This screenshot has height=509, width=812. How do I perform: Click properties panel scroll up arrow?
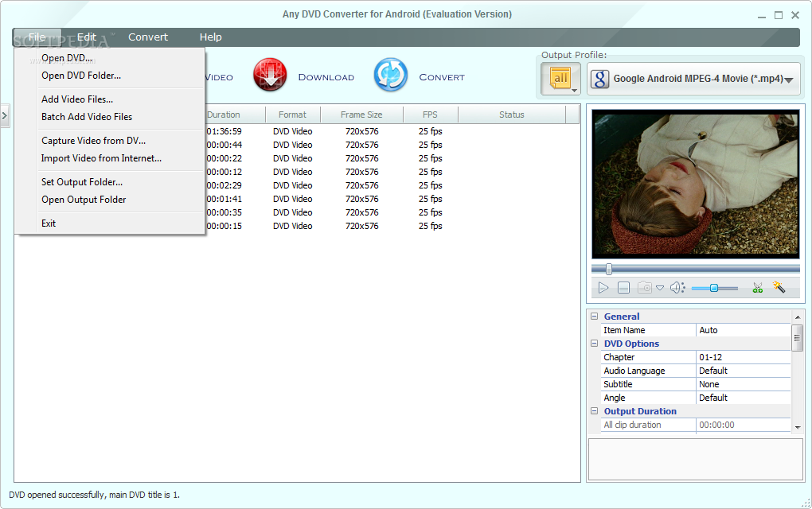coord(798,317)
